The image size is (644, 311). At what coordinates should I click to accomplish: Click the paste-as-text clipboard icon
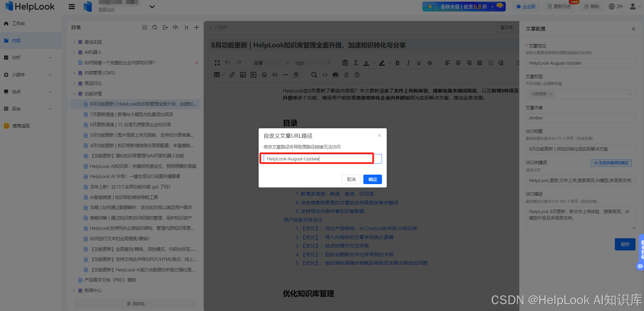(345, 63)
